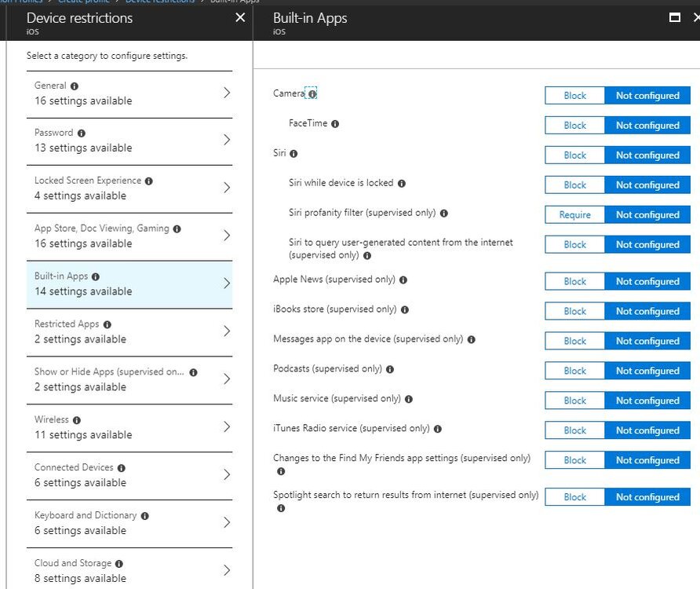Image resolution: width=700 pixels, height=589 pixels.
Task: Click info icon for Siri profanity filter
Action: [x=443, y=213]
